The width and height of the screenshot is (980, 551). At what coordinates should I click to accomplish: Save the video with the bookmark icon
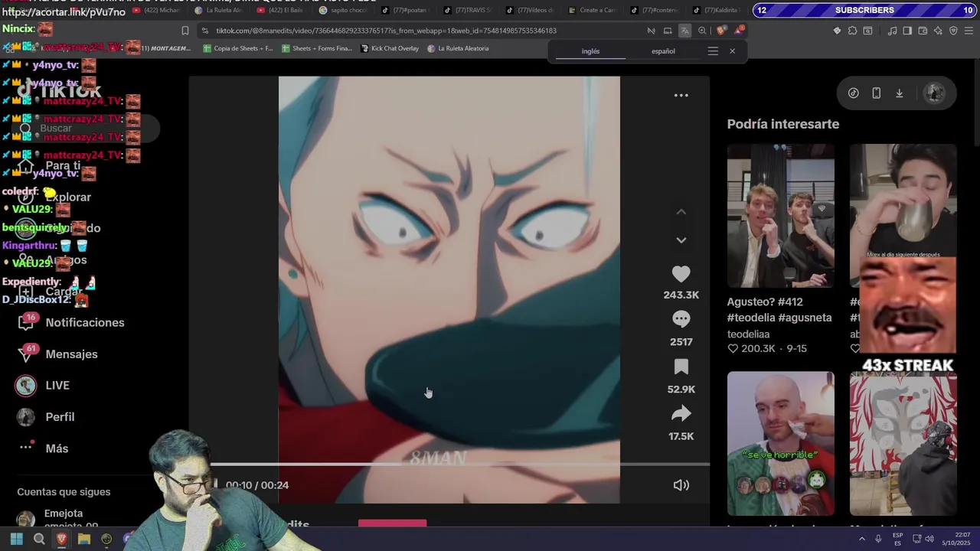[681, 367]
